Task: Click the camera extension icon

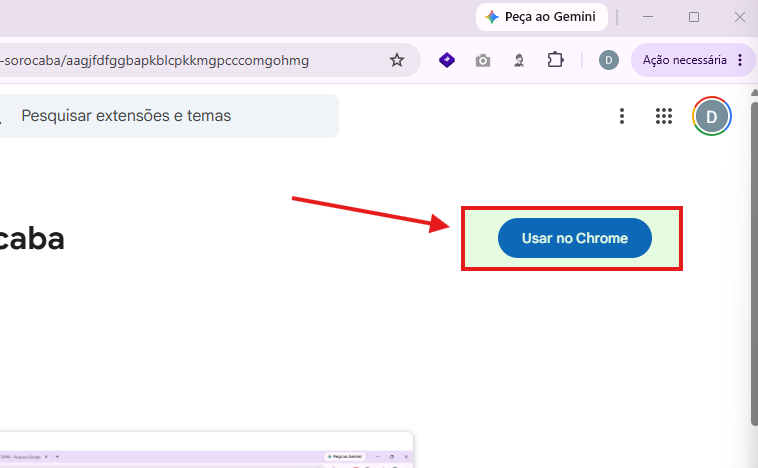Action: [483, 60]
